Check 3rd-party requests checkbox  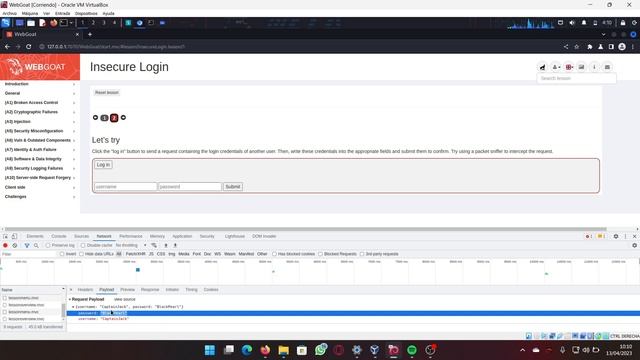362,254
